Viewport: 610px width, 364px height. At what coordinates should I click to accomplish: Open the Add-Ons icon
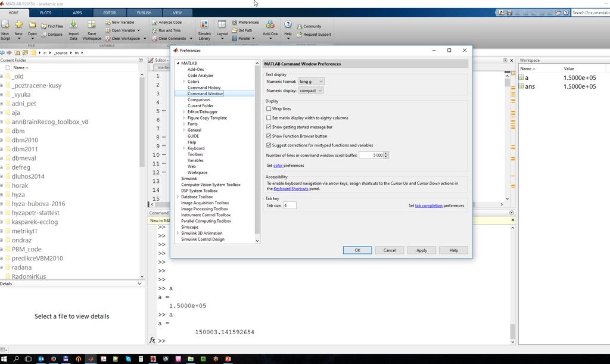(x=270, y=25)
